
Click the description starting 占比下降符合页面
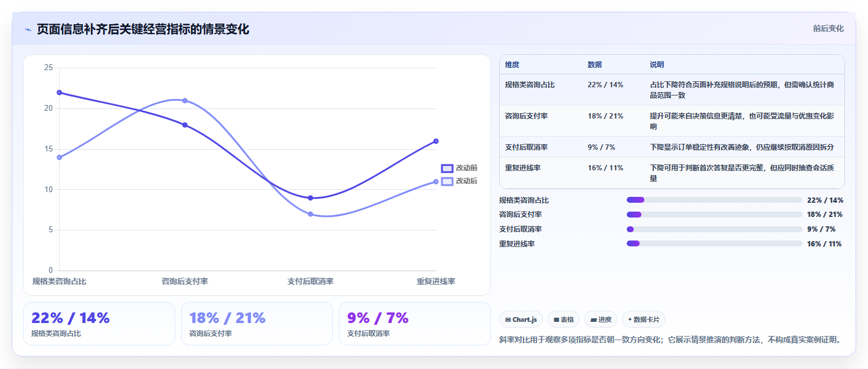pos(742,90)
